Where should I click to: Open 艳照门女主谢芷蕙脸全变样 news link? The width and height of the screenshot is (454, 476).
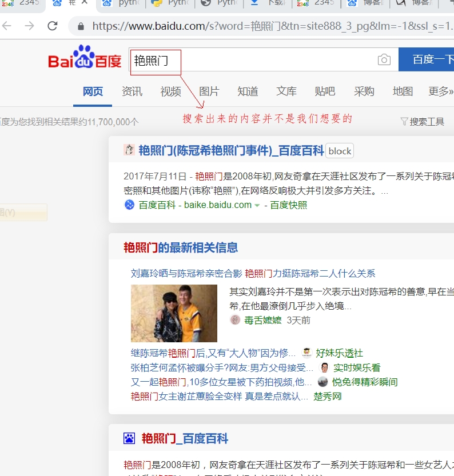click(x=219, y=396)
